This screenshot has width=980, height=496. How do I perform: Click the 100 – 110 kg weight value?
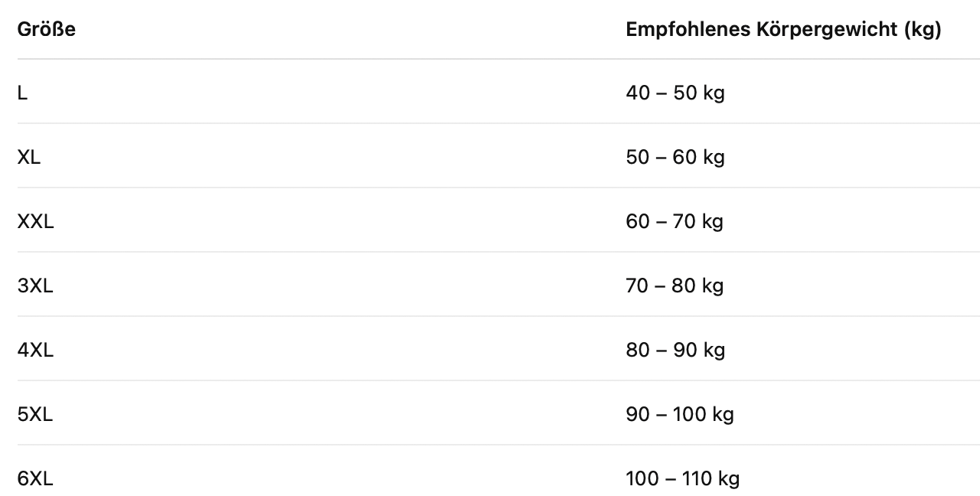[x=682, y=478]
